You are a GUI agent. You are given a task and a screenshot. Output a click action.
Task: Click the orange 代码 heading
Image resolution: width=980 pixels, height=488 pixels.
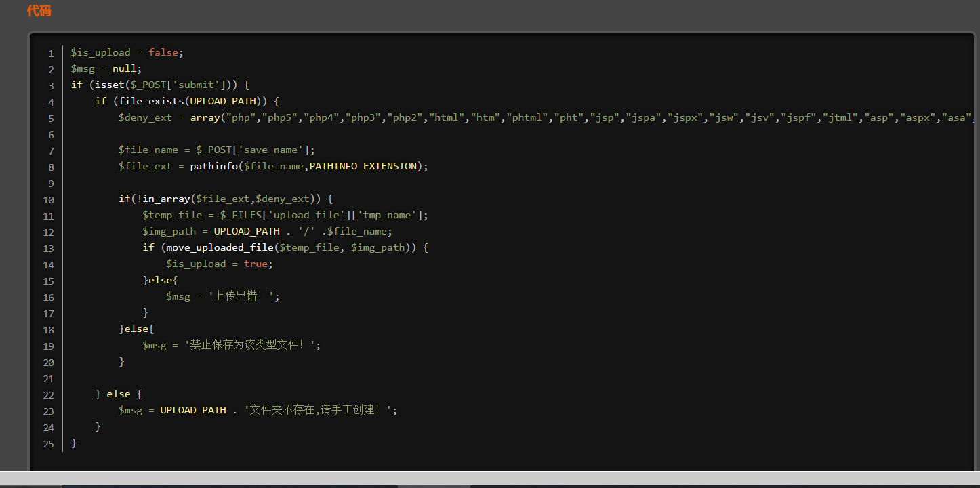click(x=39, y=11)
